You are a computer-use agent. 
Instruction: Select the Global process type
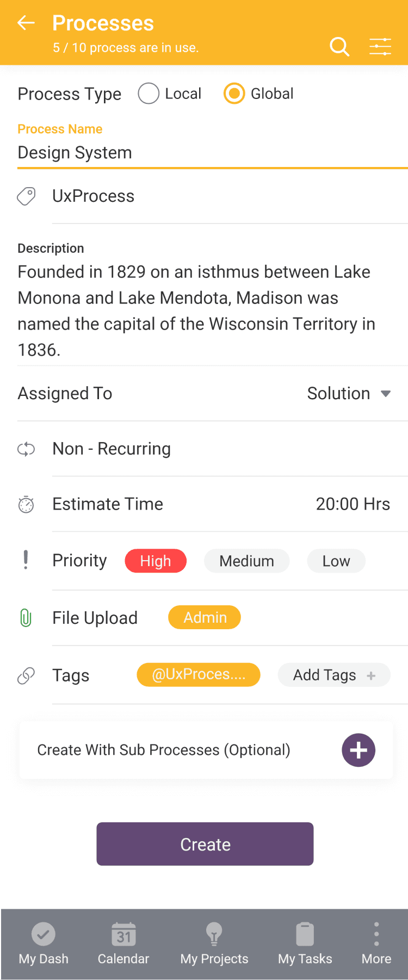[258, 94]
